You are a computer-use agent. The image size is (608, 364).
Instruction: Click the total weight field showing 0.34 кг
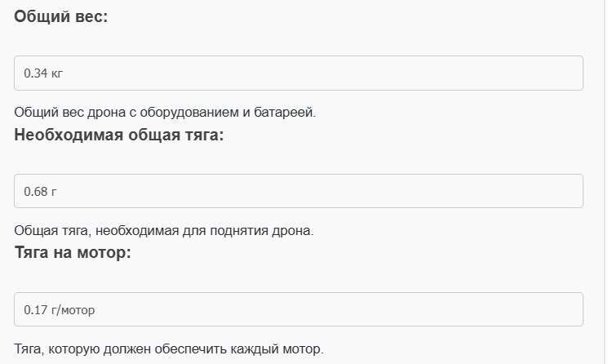(299, 73)
